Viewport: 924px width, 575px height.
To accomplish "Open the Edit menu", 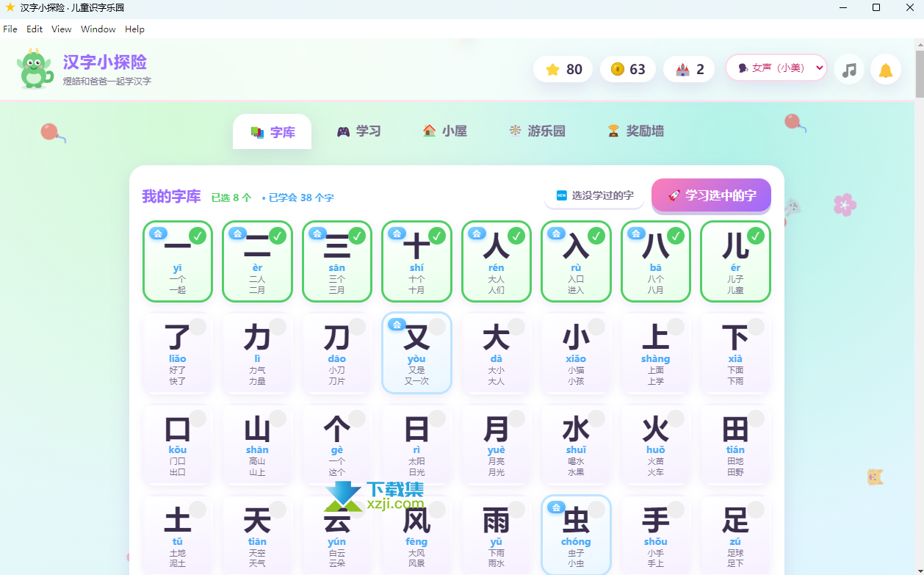I will [35, 29].
